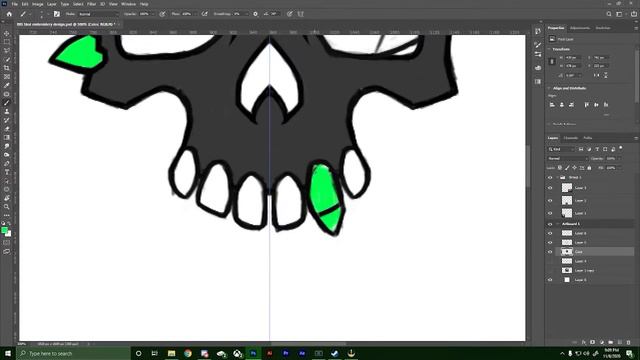Open the File menu
640x360 pixels.
pyautogui.click(x=14, y=4)
